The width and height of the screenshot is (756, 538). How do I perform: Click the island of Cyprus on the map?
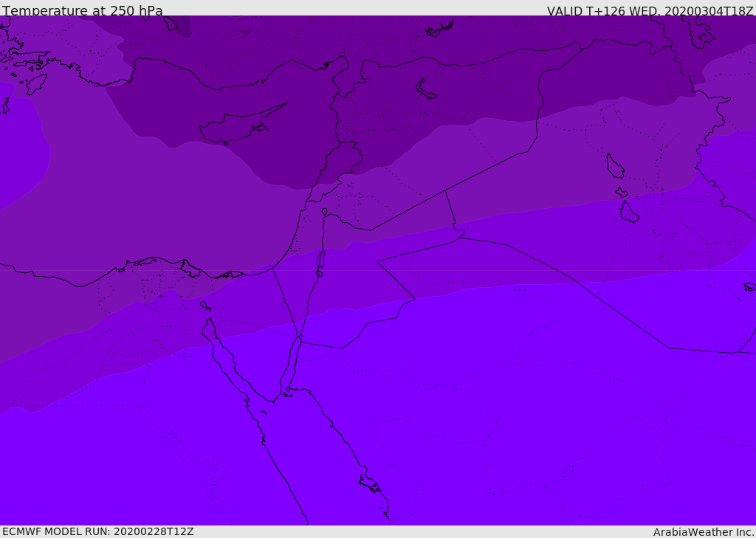[x=241, y=125]
